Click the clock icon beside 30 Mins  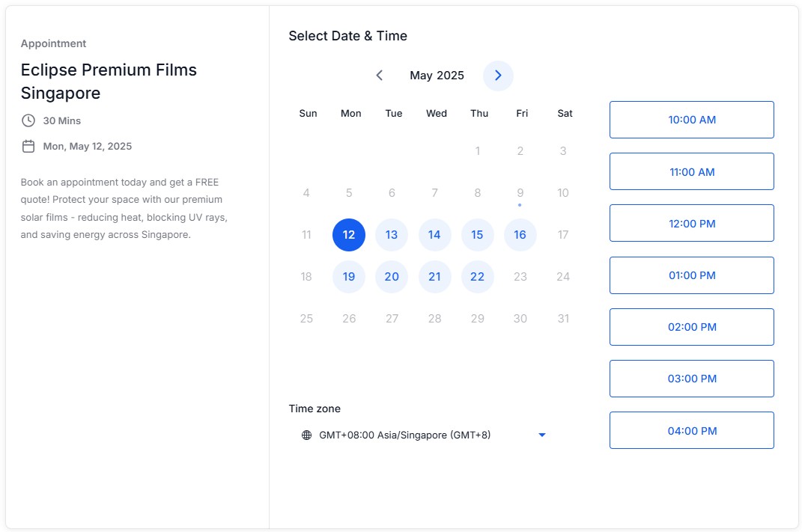28,120
